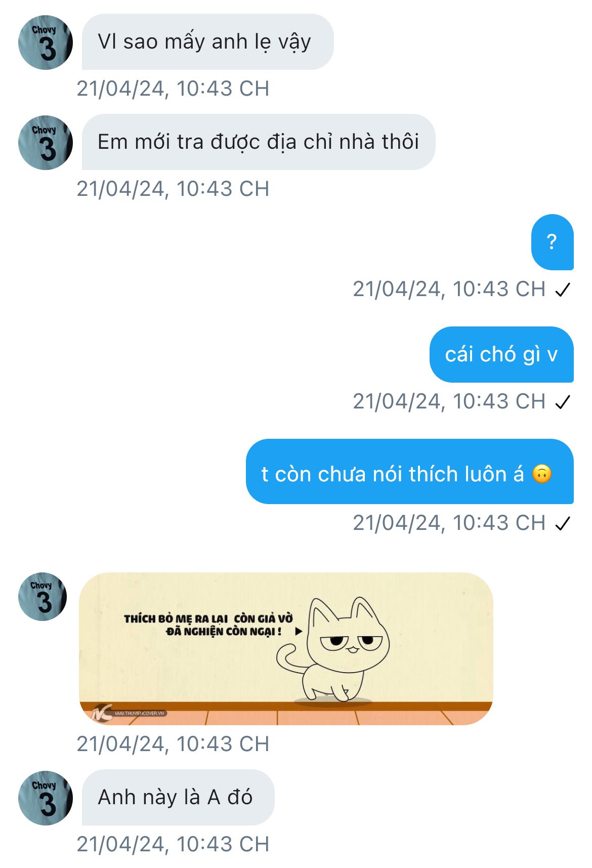
Task: Tap thuviencover.vn watermark logo on the image
Action: click(129, 712)
